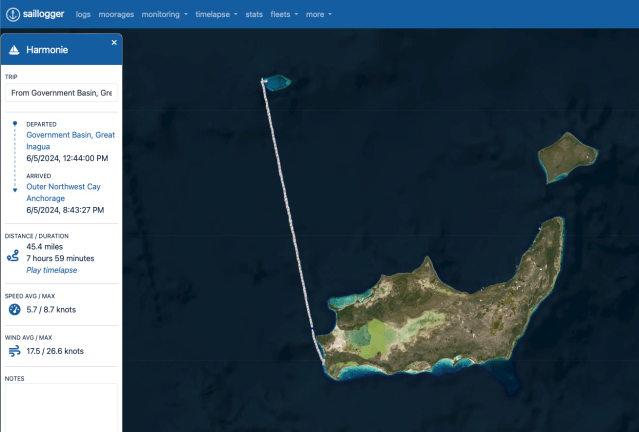The width and height of the screenshot is (639, 432).
Task: Click the speedometer icon for speed
Action: pos(14,310)
